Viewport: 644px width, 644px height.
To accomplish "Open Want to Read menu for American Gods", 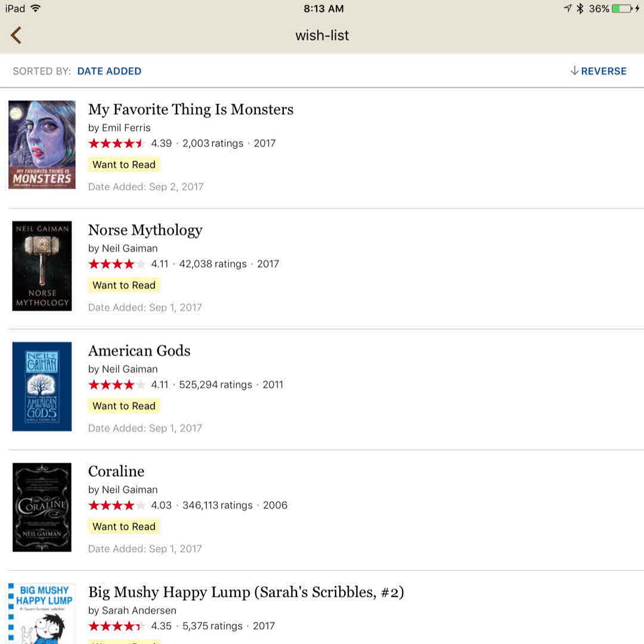I will click(124, 406).
